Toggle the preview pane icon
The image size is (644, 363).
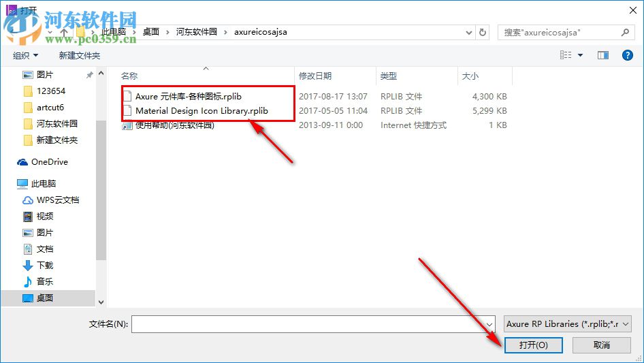pos(603,55)
